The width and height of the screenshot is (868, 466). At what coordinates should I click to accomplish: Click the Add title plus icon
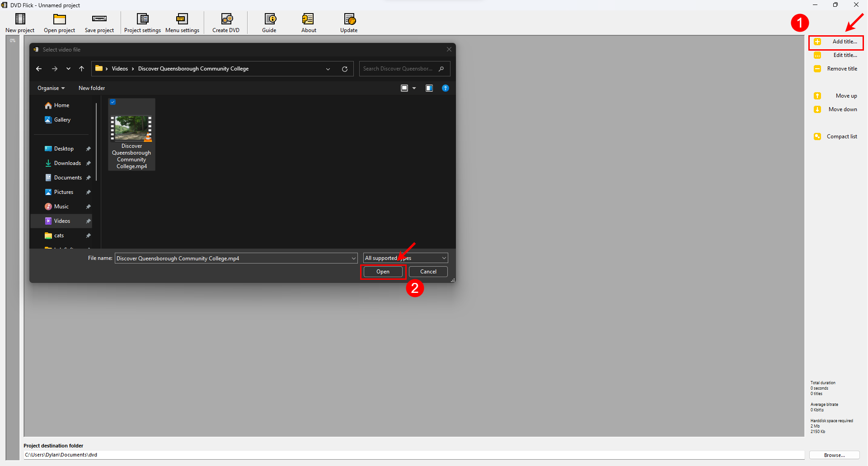click(817, 42)
